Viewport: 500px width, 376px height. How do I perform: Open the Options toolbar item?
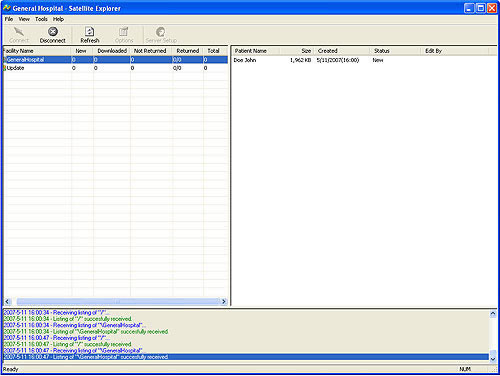(x=124, y=35)
